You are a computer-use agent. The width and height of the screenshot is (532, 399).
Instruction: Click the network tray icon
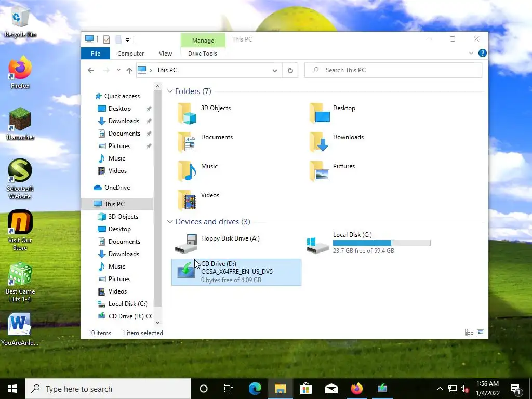pos(453,389)
